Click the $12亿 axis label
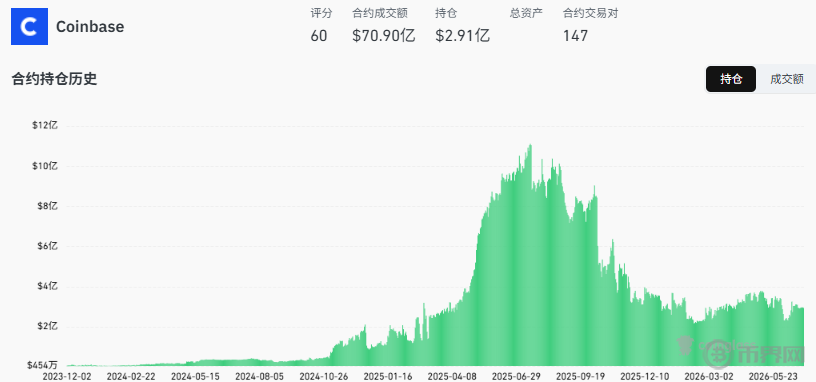 pos(46,125)
